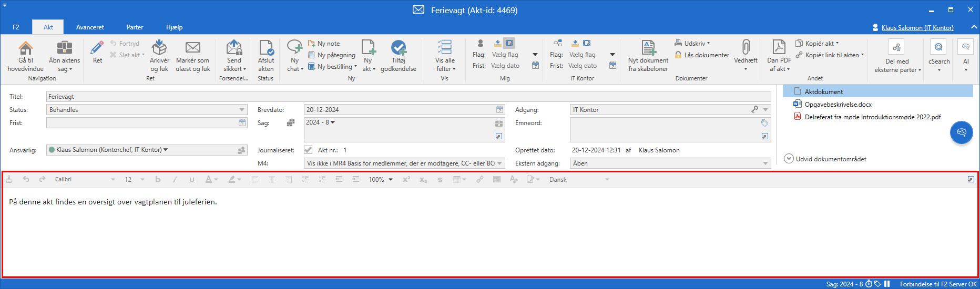Toggle underline formatting in editor toolbar

tap(192, 180)
